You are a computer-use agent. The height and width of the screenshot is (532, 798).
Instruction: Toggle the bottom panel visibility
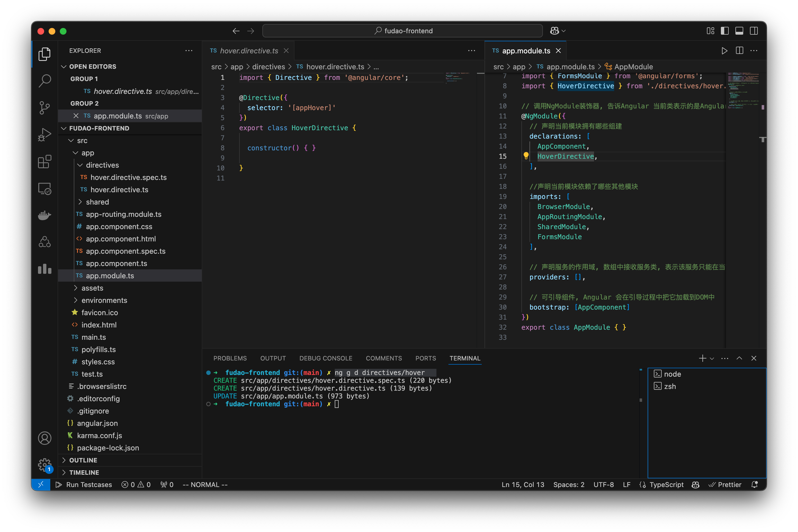click(x=739, y=30)
